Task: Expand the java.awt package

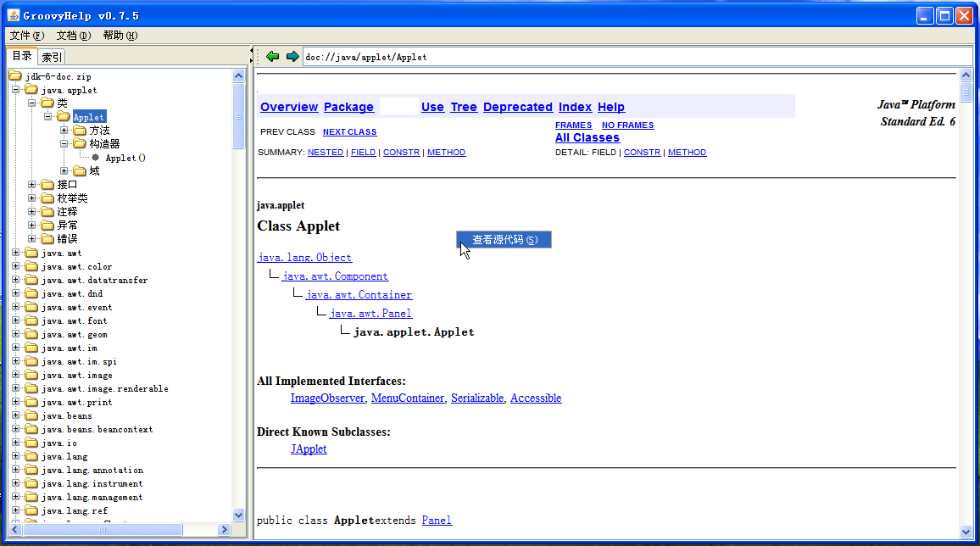Action: 15,253
